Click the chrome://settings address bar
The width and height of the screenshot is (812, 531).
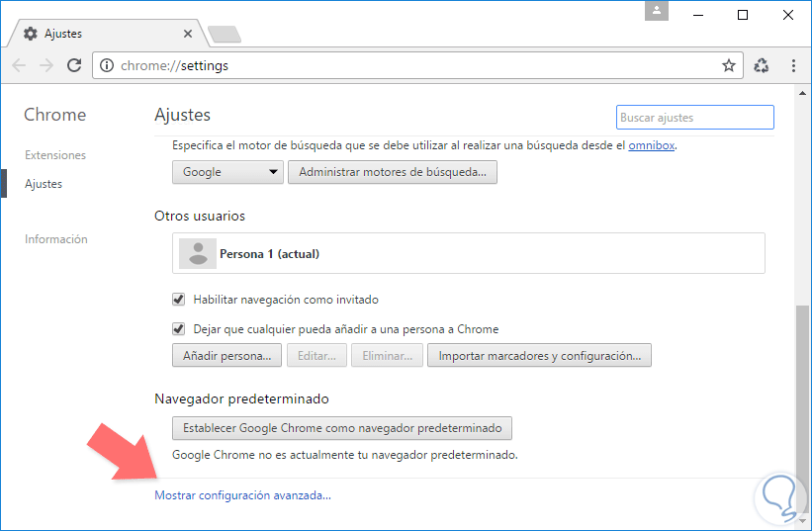pos(418,65)
